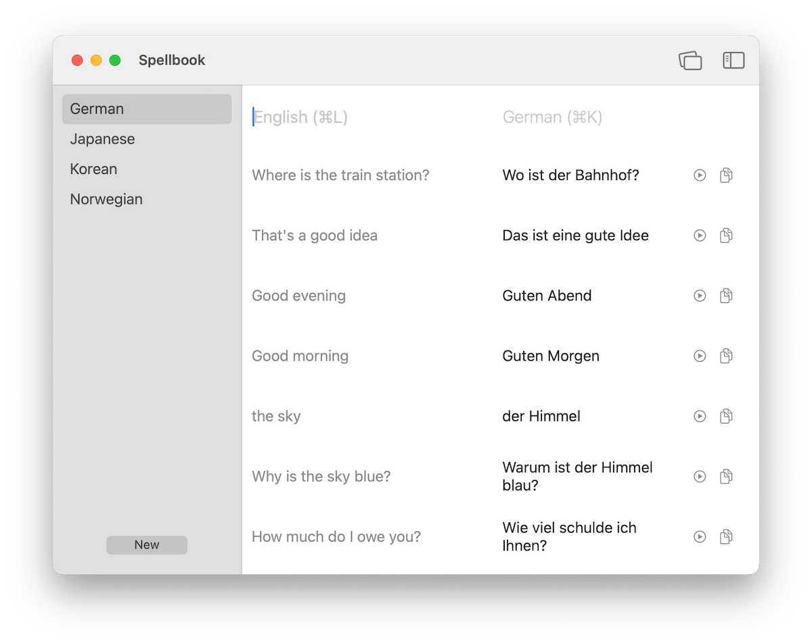
Task: Play pronunciation of "der Himmel"
Action: click(700, 415)
